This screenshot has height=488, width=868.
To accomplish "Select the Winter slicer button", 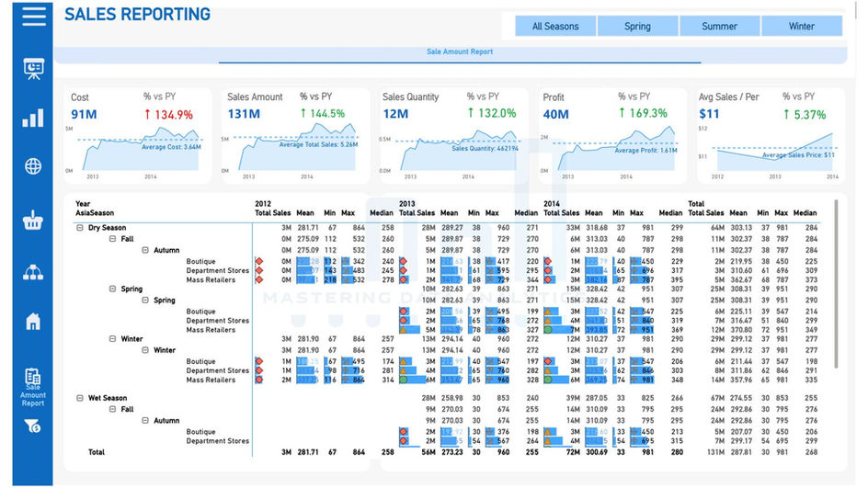I will click(x=802, y=26).
